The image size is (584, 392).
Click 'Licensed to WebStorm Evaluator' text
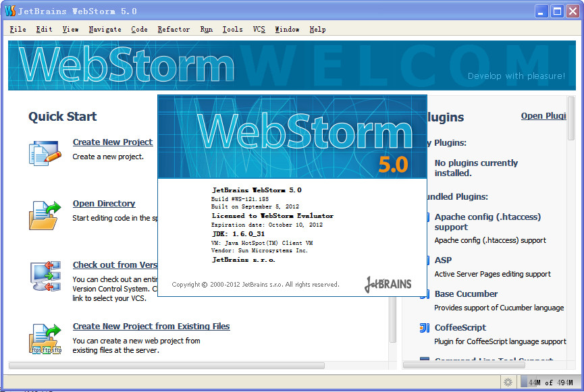(x=273, y=216)
